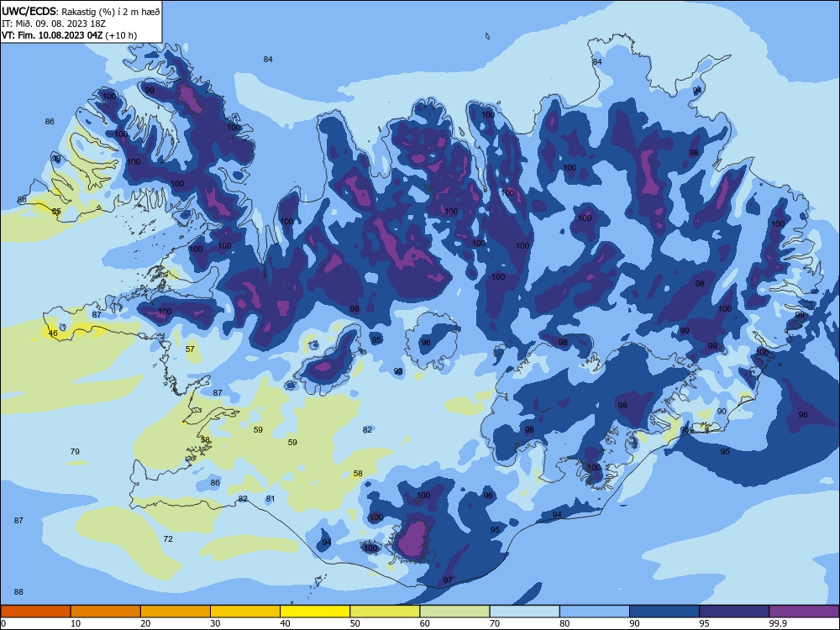Click the legend scale label 0

point(3,623)
